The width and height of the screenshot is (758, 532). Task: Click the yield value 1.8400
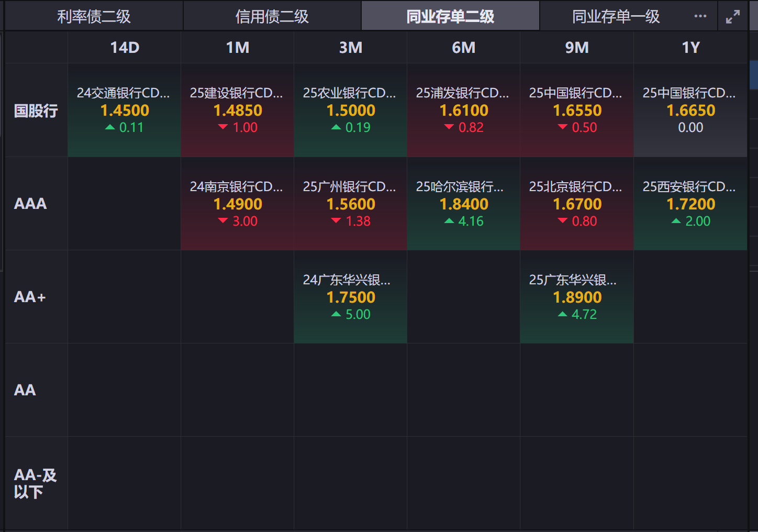coord(464,204)
